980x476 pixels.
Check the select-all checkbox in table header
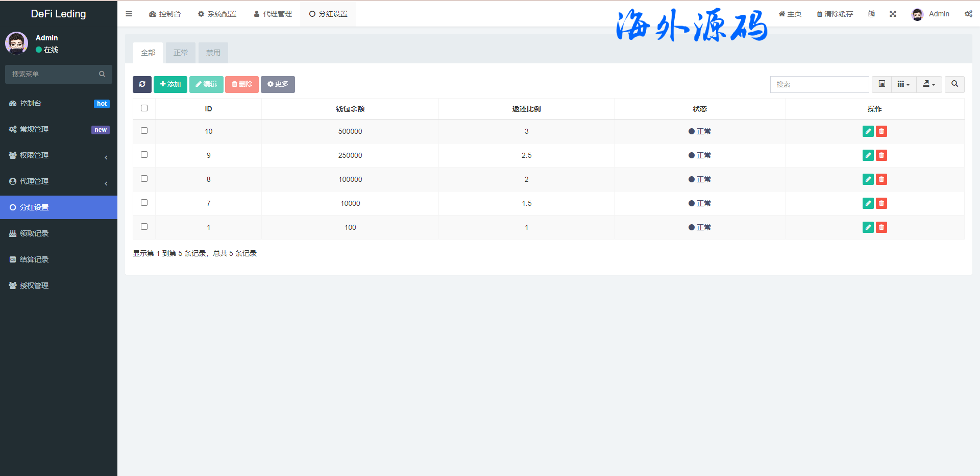[144, 108]
